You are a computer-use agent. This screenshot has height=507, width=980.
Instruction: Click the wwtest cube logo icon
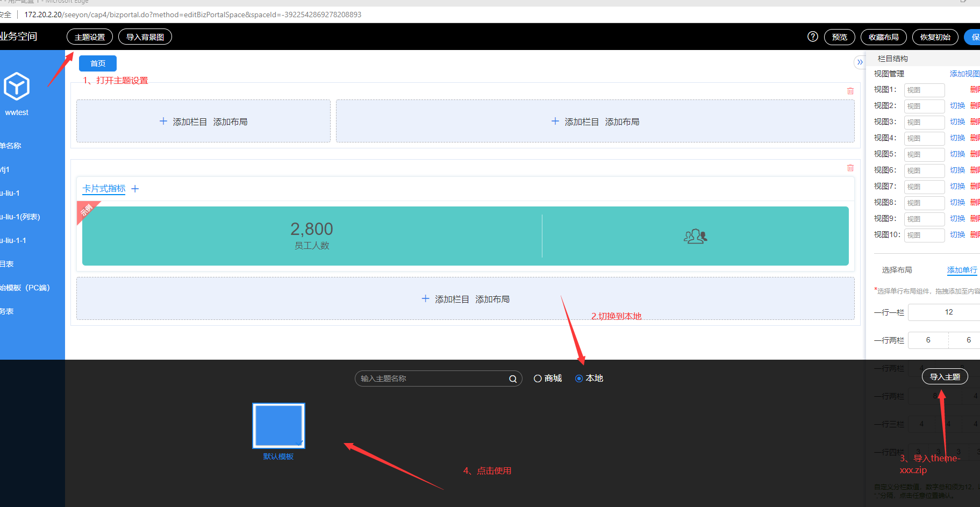pos(17,86)
